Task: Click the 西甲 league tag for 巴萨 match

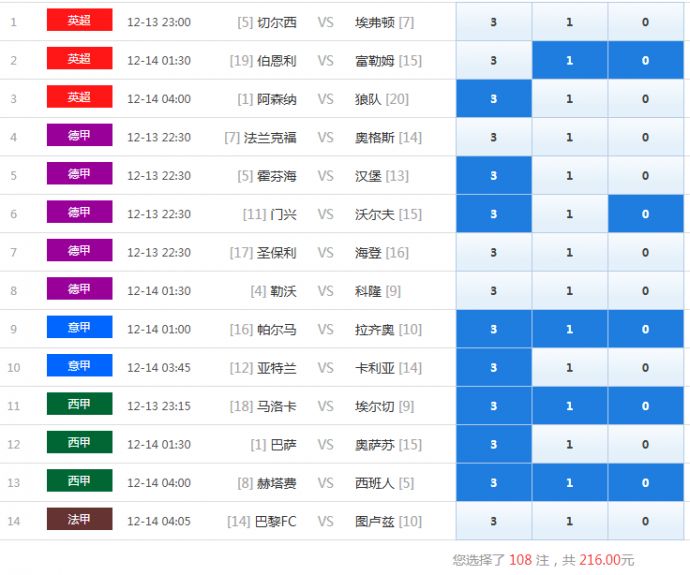Action: click(79, 443)
